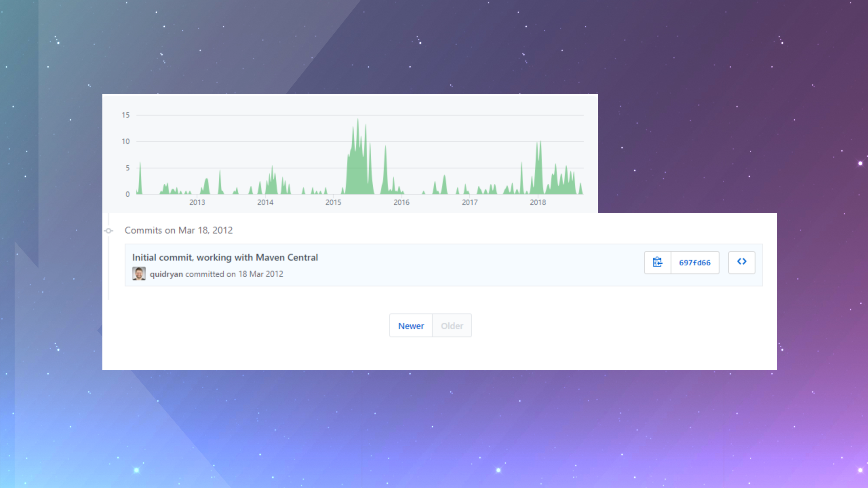Go to Newer commits page
Image resolution: width=868 pixels, height=488 pixels.
pos(411,326)
